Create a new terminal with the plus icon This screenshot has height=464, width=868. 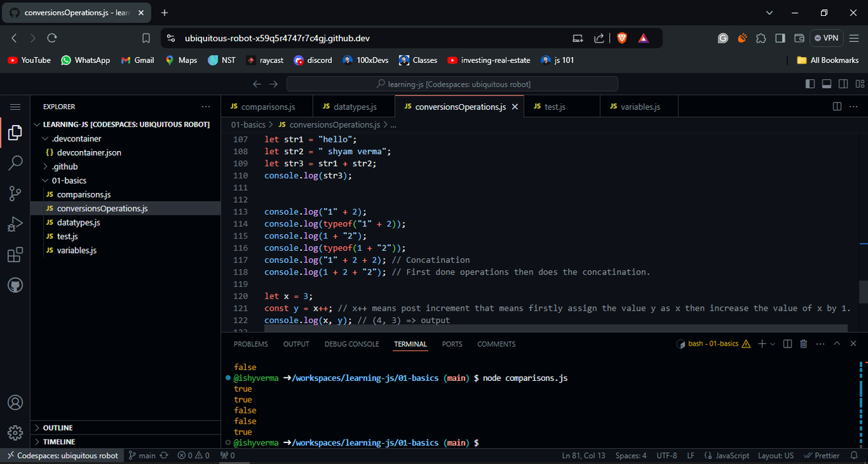tap(762, 343)
